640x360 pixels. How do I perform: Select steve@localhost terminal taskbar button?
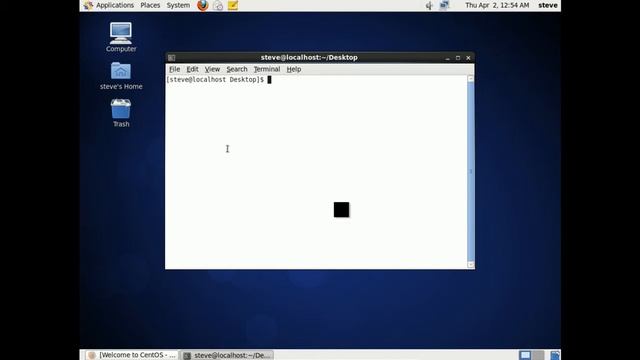tap(227, 355)
